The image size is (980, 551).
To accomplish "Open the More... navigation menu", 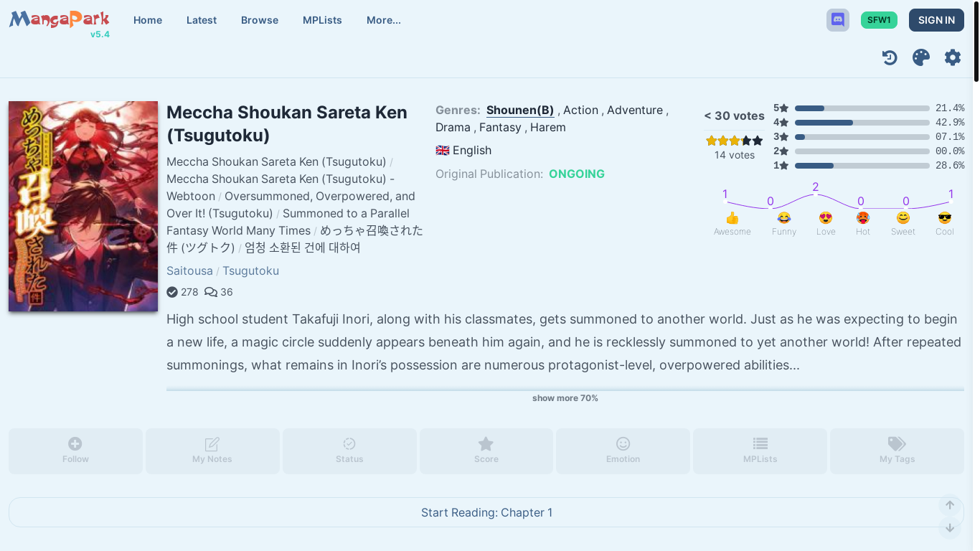I will tap(384, 20).
